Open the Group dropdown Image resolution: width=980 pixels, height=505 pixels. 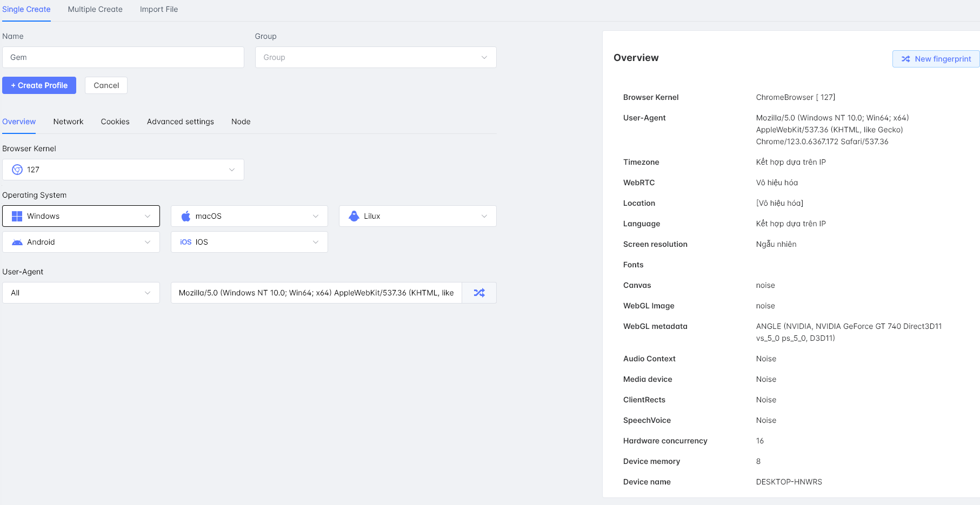click(x=375, y=57)
